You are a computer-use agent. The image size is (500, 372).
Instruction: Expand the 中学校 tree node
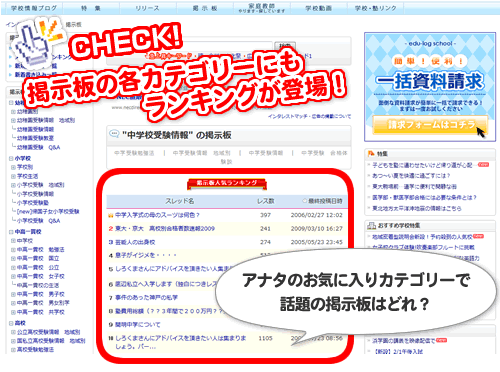point(13,240)
